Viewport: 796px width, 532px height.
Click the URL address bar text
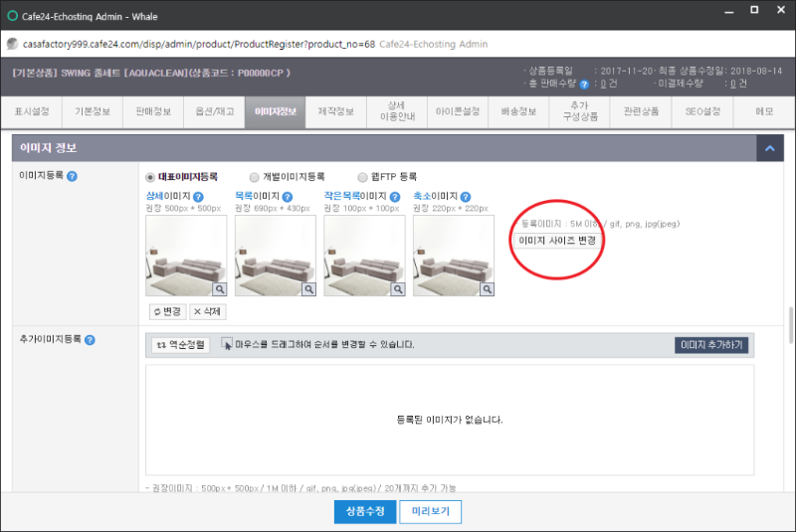click(199, 44)
